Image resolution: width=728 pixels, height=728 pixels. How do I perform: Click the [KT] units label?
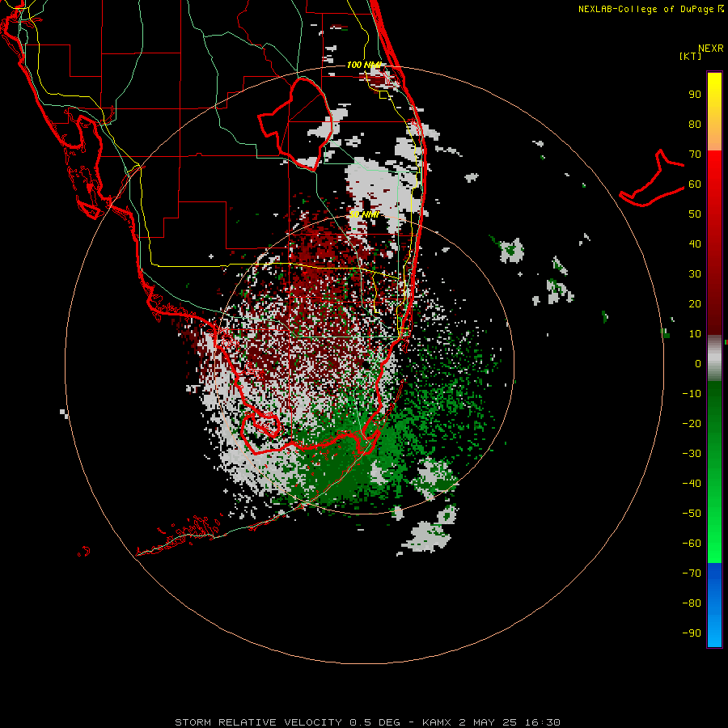tap(691, 56)
